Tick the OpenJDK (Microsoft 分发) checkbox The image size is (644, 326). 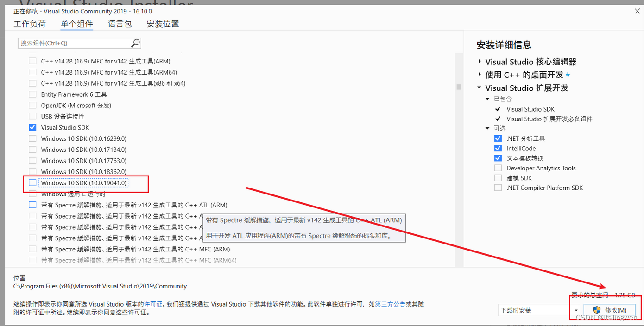[32, 106]
